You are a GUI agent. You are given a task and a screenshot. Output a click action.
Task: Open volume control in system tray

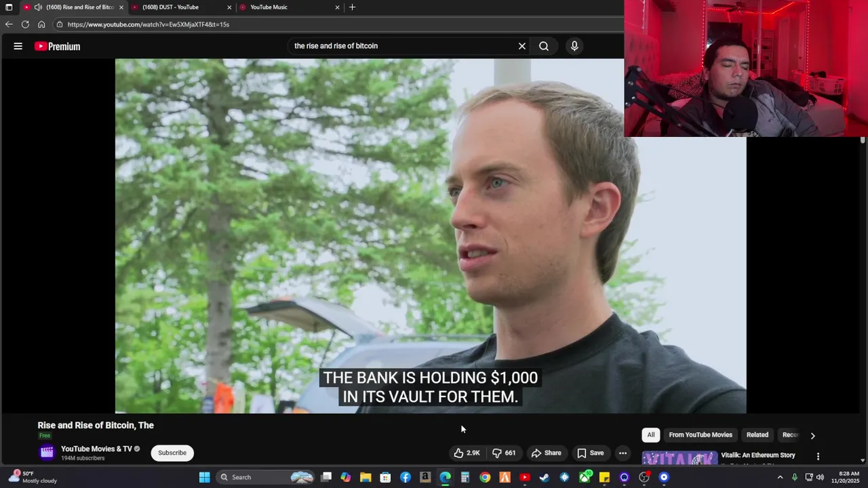[x=820, y=477]
